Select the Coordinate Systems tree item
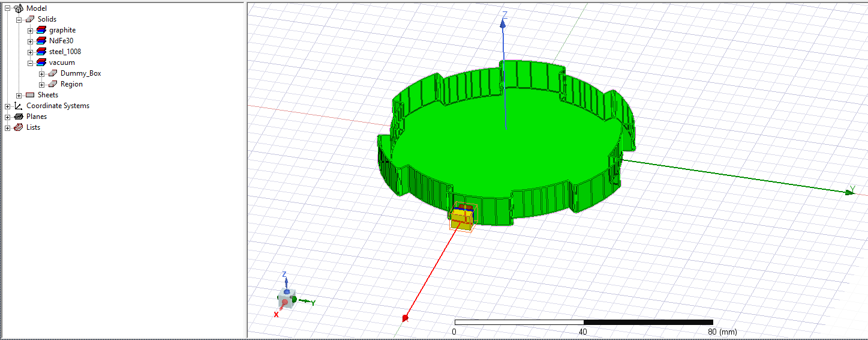Image resolution: width=868 pixels, height=340 pixels. point(58,106)
